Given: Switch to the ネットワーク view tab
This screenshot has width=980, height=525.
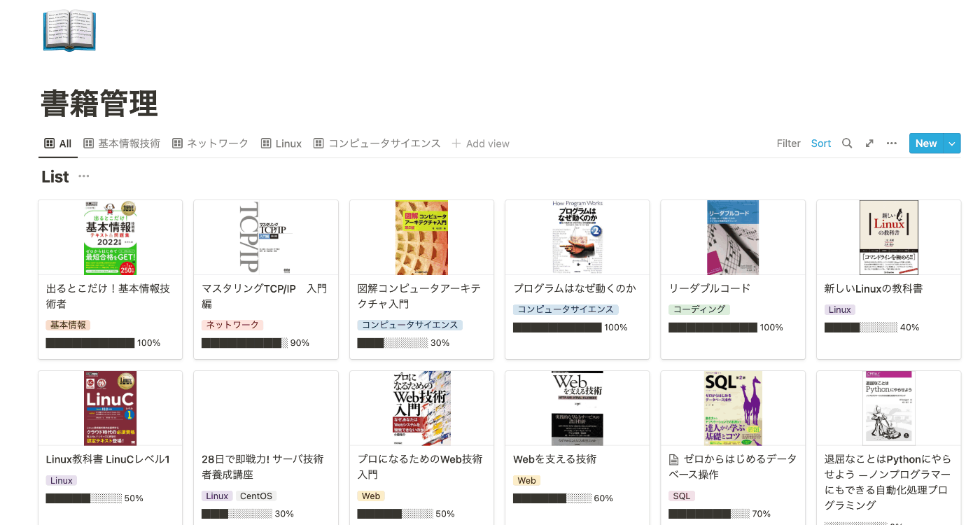Looking at the screenshot, I should pos(211,143).
